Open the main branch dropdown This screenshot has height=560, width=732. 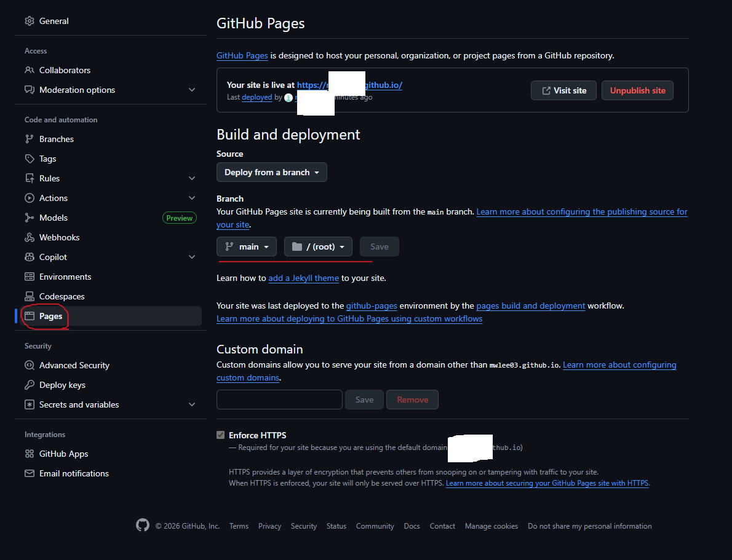tap(247, 246)
